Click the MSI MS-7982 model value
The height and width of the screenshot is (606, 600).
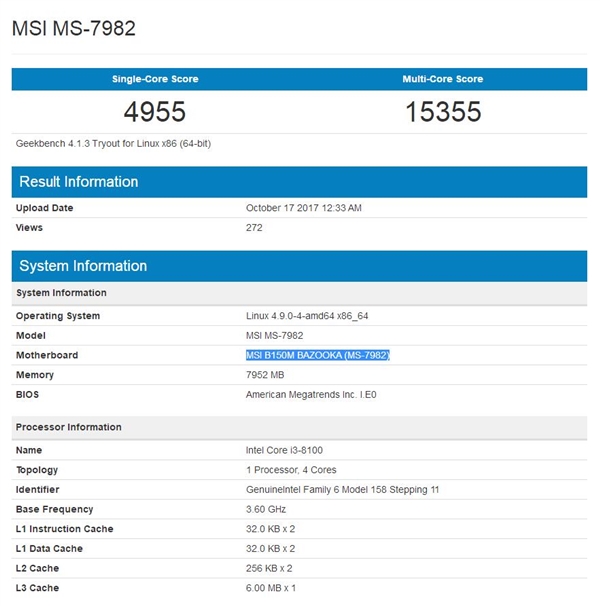click(x=274, y=335)
